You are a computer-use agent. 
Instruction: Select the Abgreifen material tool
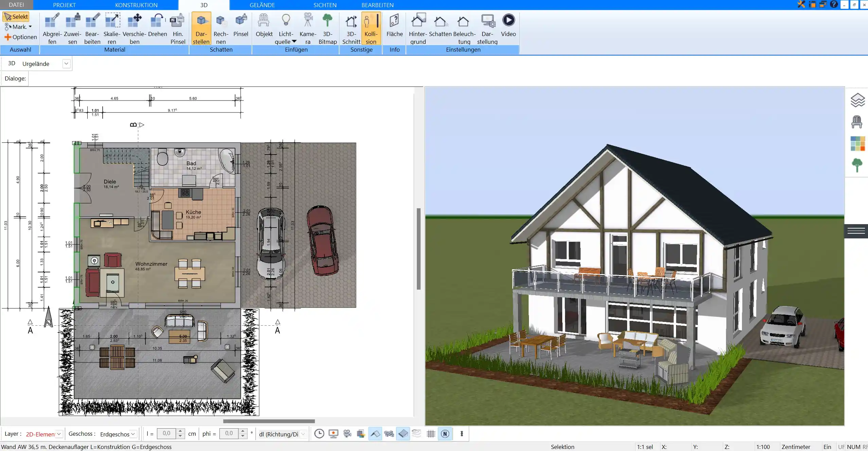coord(52,29)
